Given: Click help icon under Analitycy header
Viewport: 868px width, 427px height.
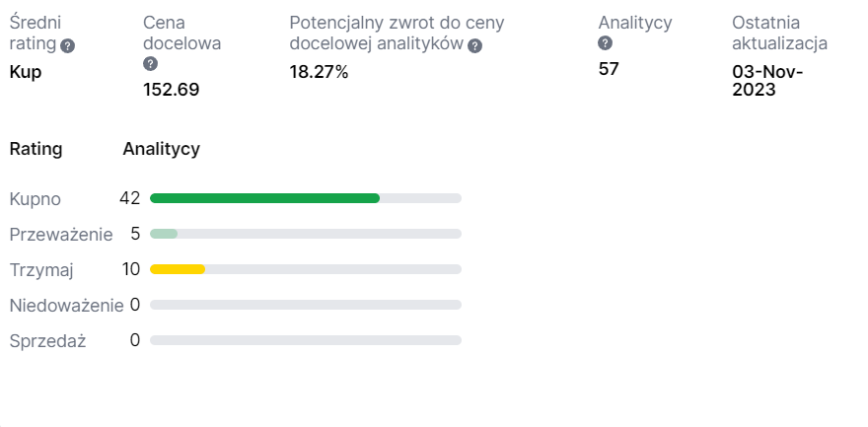Looking at the screenshot, I should click(606, 43).
